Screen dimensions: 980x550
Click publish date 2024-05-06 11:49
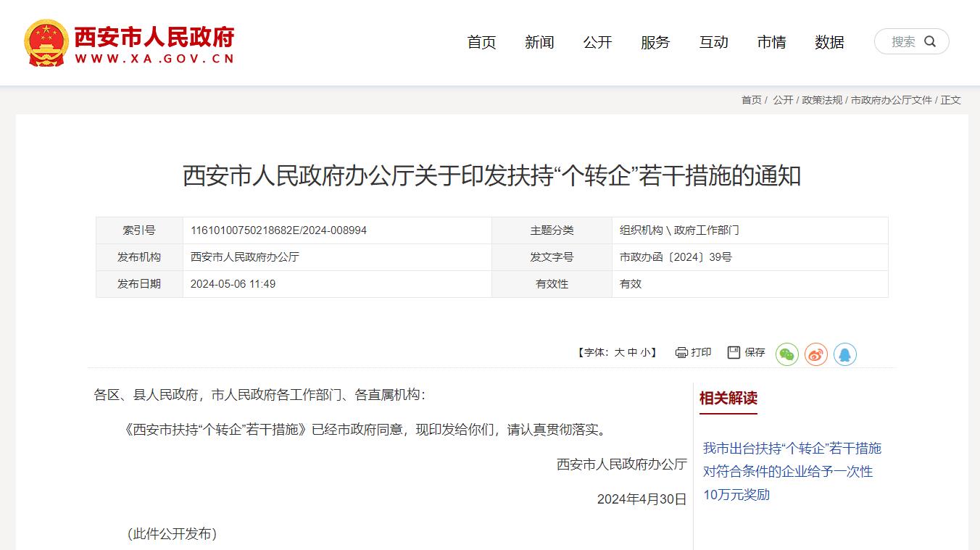(233, 284)
